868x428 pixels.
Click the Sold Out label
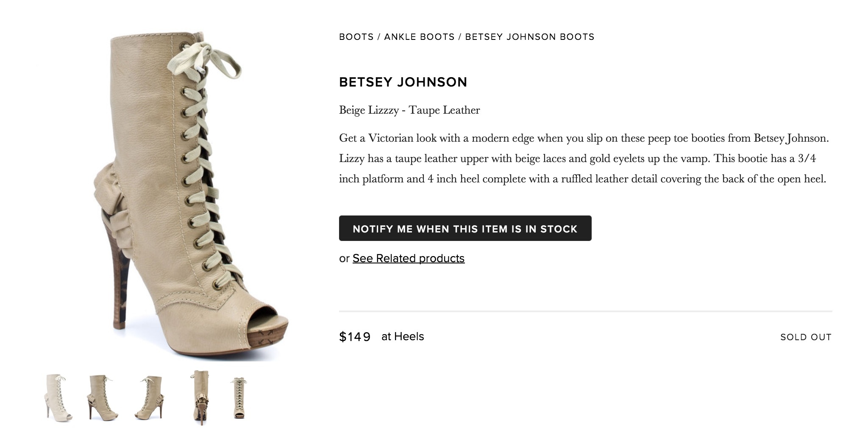click(806, 337)
